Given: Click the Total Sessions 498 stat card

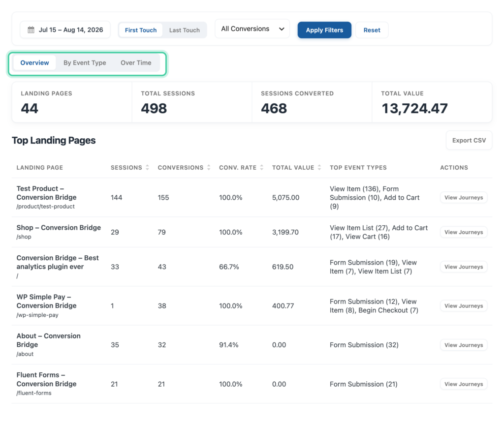Looking at the screenshot, I should [x=192, y=102].
